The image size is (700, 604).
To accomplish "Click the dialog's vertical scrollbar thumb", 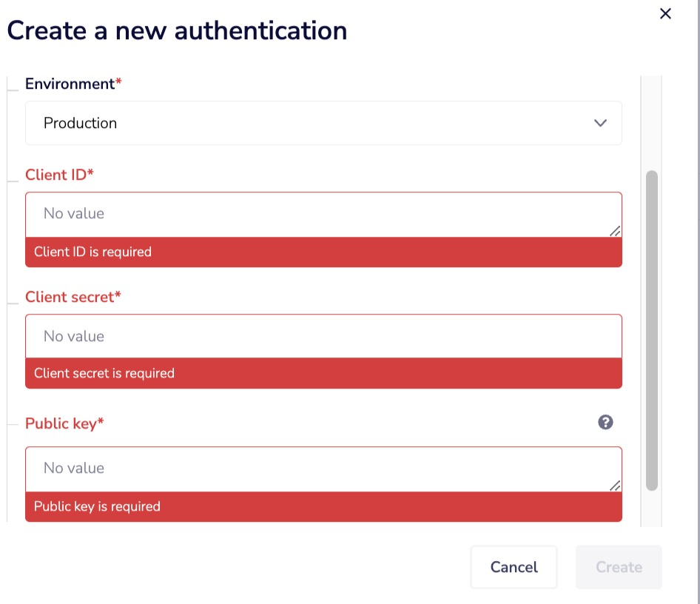I will (x=652, y=329).
